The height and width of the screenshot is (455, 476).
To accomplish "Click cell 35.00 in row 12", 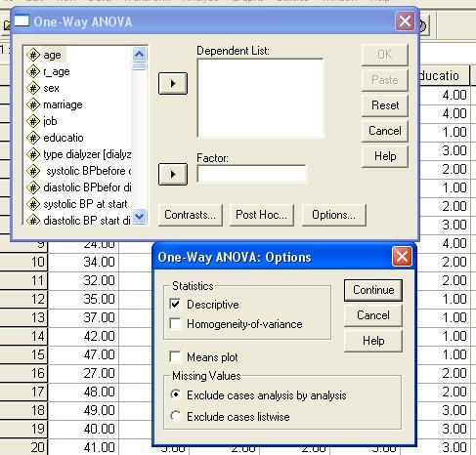I will coord(84,299).
